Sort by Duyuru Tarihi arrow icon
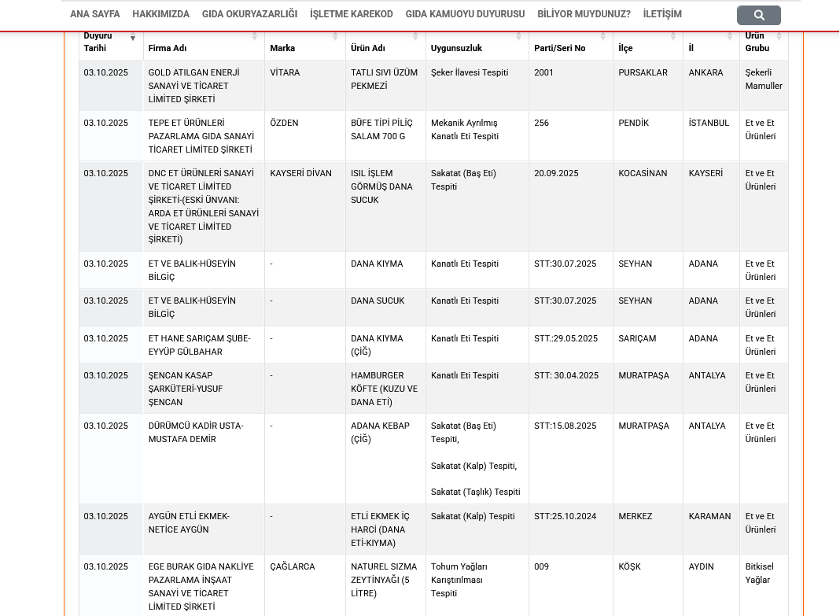 [x=133, y=38]
